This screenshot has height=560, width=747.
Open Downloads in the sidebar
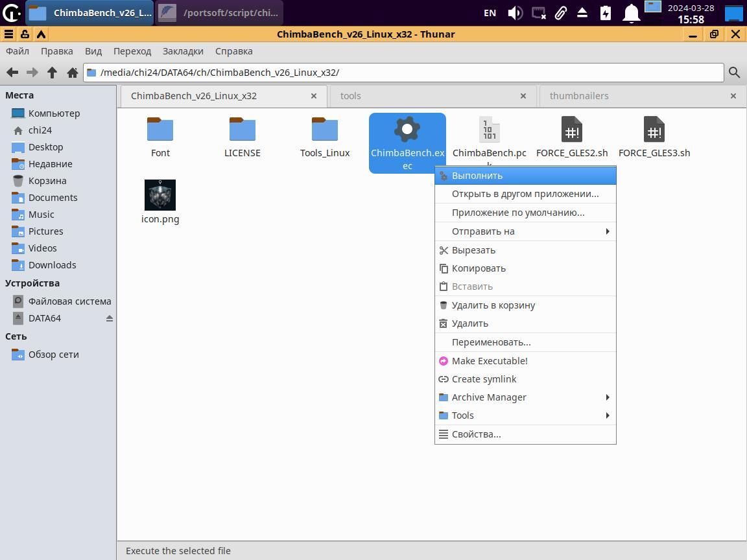[52, 265]
